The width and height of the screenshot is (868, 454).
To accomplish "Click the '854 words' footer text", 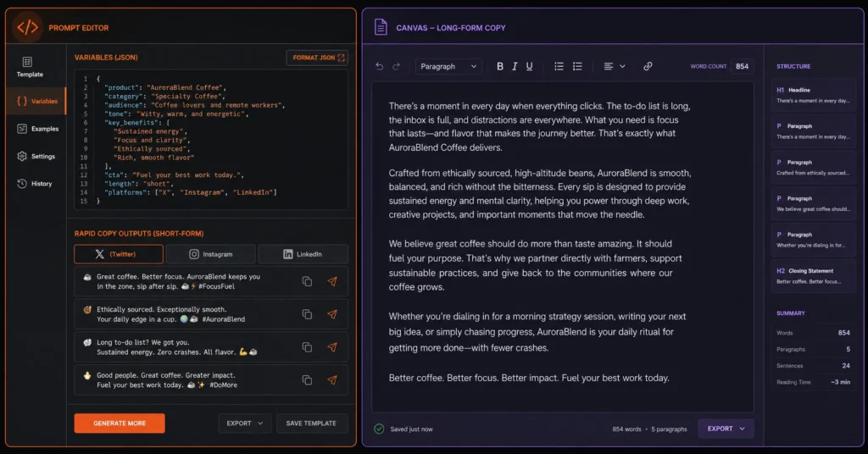I will [626, 429].
